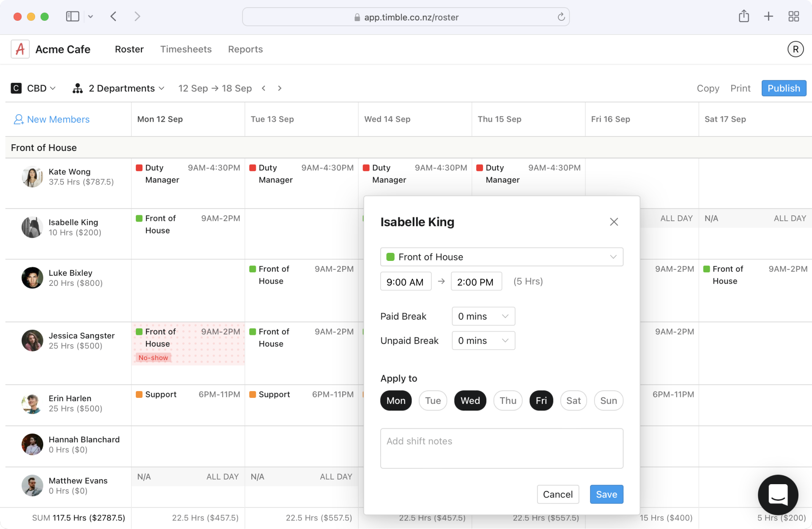Click the Add shift notes field
Viewport: 812px width, 529px height.
coord(501,448)
